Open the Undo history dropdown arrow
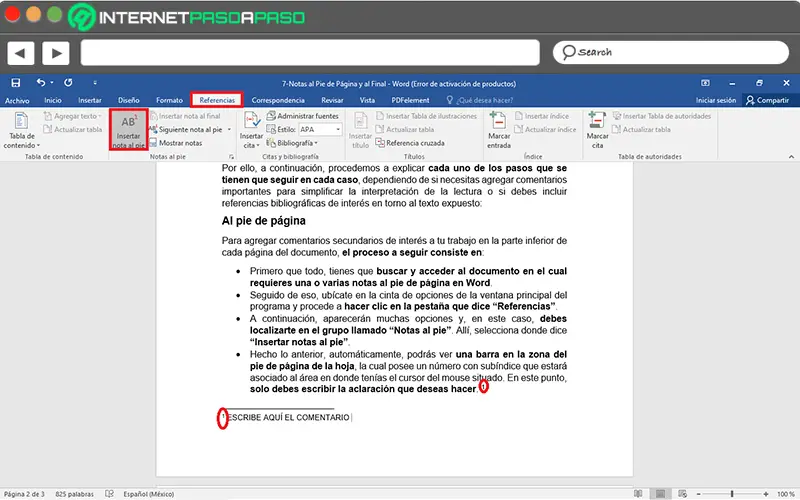The height and width of the screenshot is (500, 800). (52, 83)
